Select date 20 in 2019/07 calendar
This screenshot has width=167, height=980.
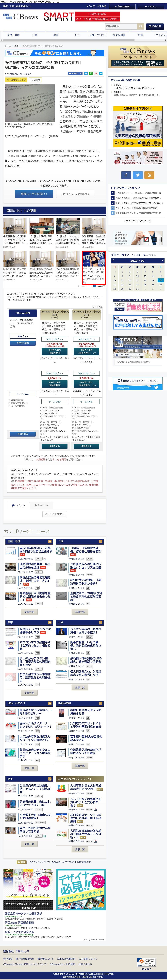pos(161,280)
